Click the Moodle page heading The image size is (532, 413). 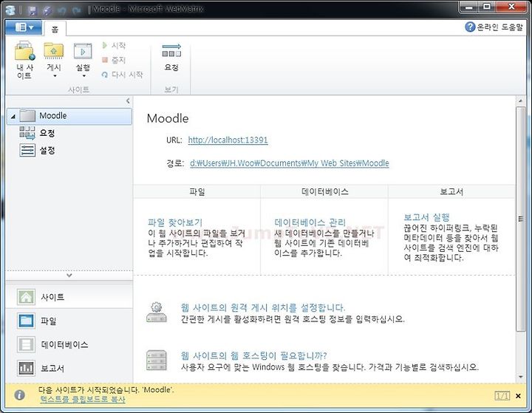tap(168, 118)
